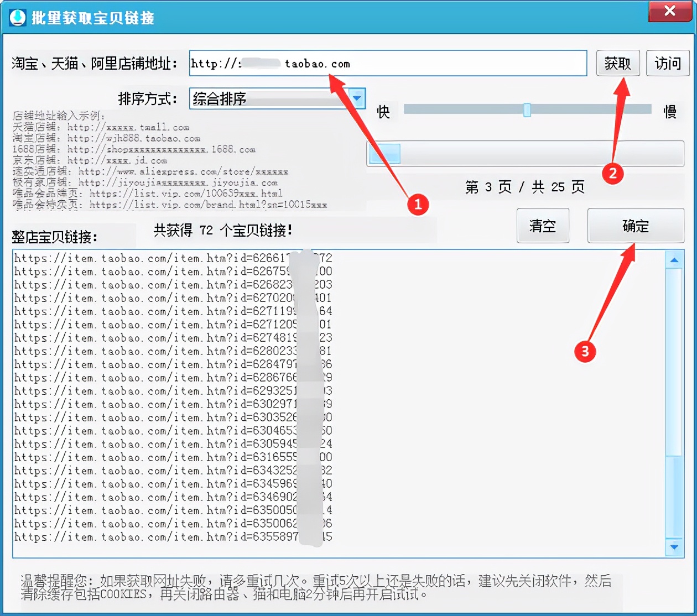Click the scrollbar up arrow icon
Viewport: 697px width, 616px height.
(674, 259)
